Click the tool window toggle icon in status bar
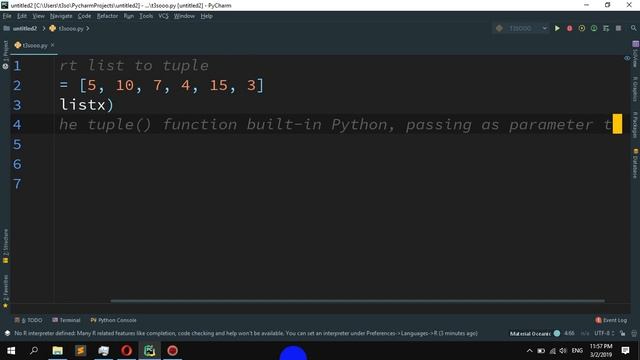 [x=7, y=333]
